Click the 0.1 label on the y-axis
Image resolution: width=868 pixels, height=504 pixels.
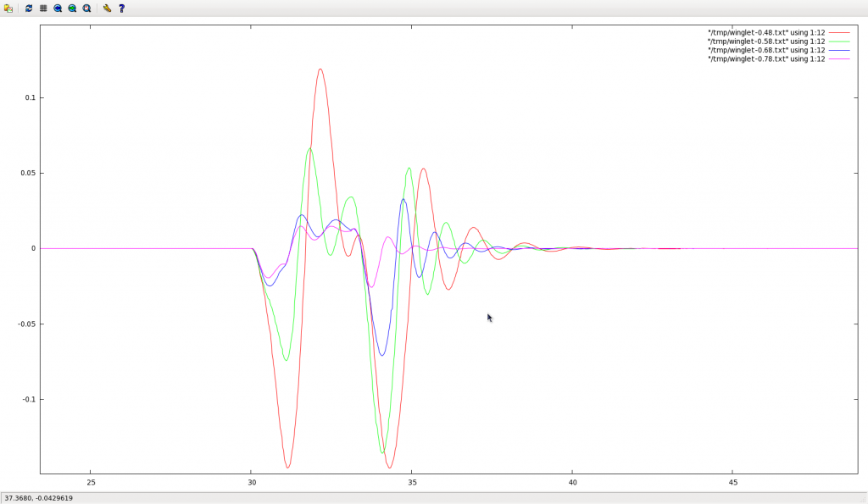30,98
